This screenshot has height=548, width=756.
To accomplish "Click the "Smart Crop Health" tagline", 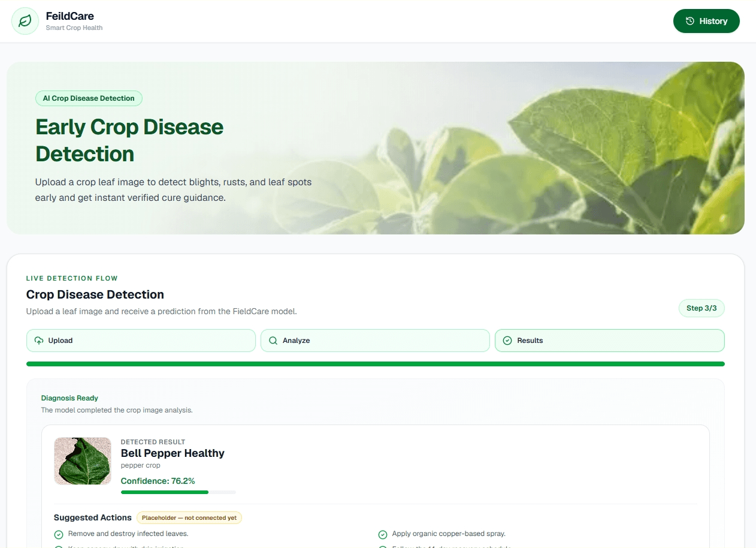I will 74,28.
